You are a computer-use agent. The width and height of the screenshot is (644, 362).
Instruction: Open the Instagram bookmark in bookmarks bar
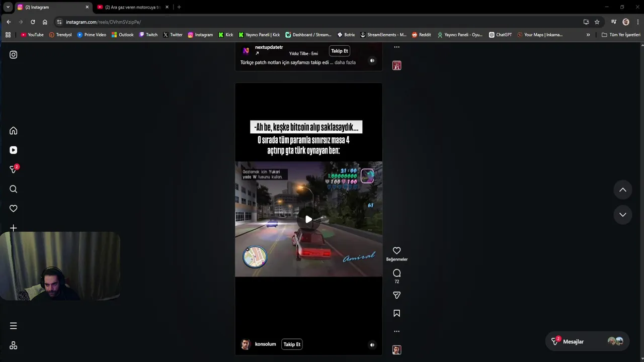(200, 35)
